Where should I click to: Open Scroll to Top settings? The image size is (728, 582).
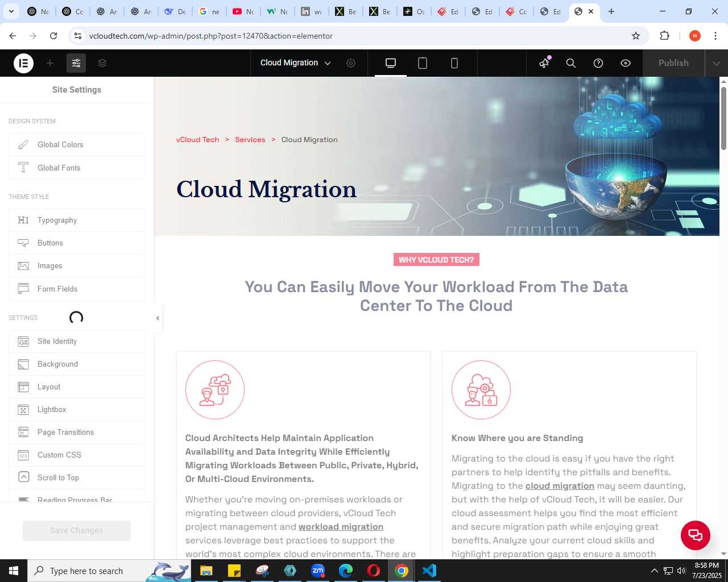[x=77, y=477]
